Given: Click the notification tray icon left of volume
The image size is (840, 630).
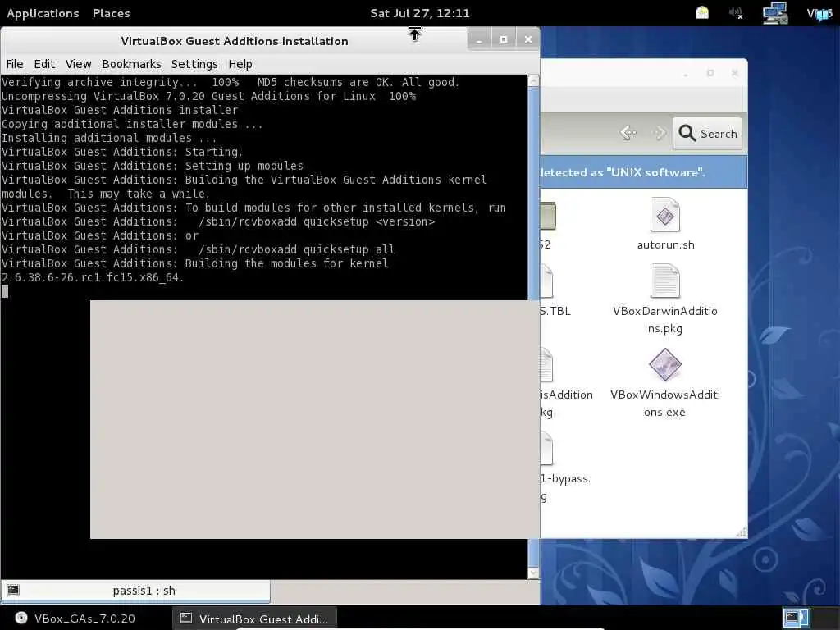Looking at the screenshot, I should tap(702, 12).
